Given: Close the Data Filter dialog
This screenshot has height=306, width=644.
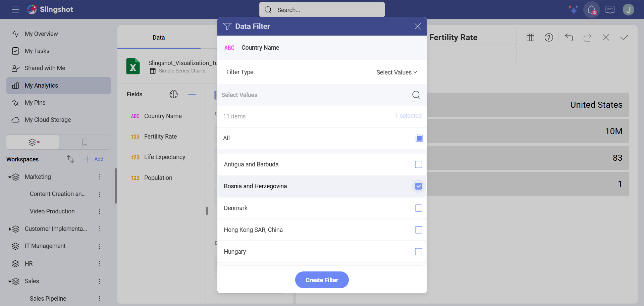Looking at the screenshot, I should (x=418, y=26).
